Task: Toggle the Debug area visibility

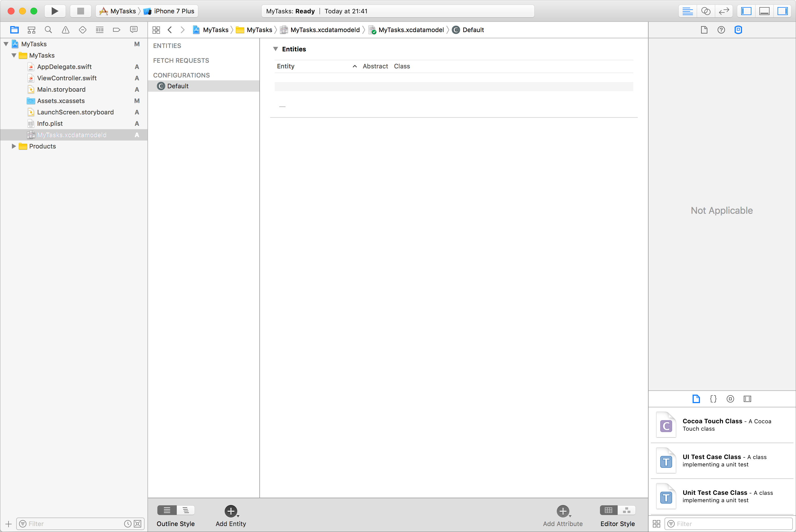Action: pos(764,11)
